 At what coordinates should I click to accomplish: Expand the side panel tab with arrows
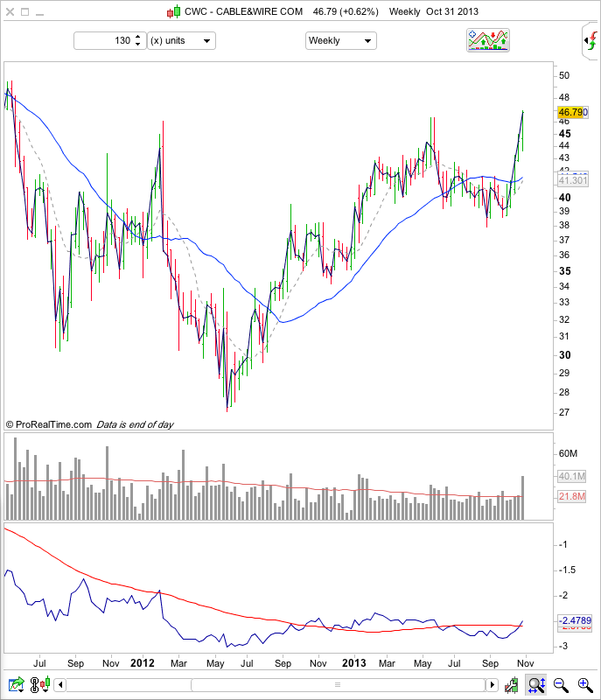click(591, 41)
